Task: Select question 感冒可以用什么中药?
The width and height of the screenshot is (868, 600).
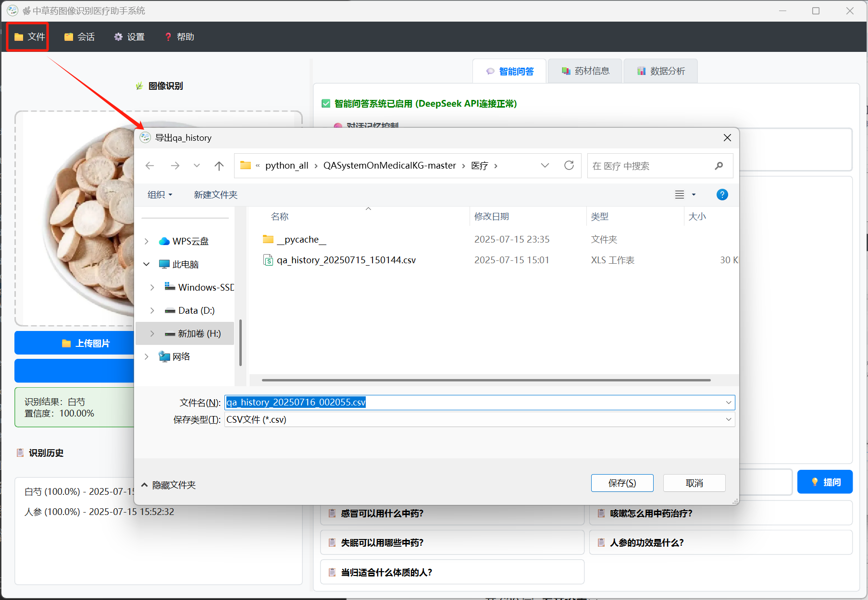Action: (x=452, y=513)
